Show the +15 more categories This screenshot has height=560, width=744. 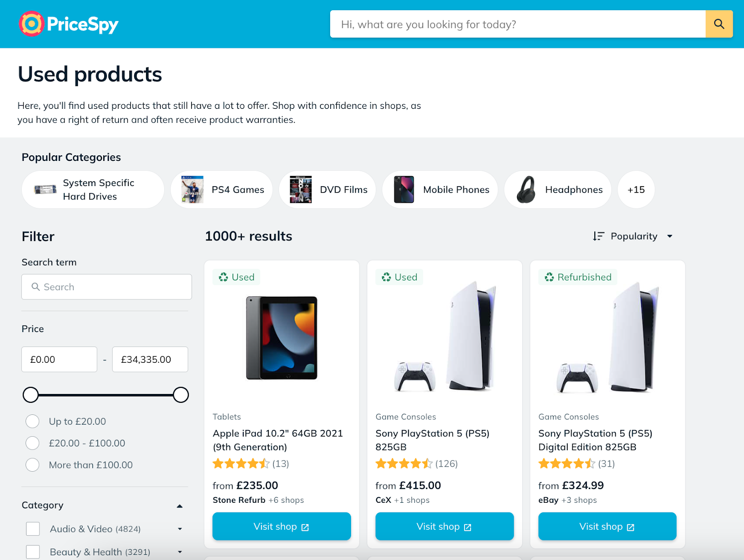pos(636,190)
